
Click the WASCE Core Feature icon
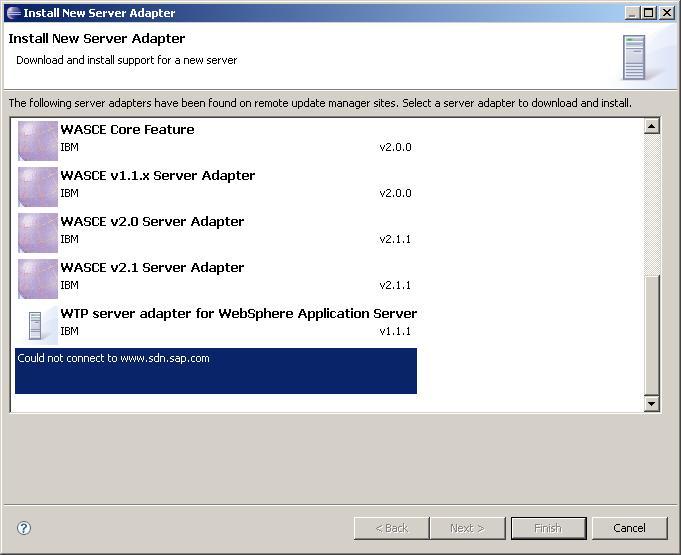click(38, 141)
